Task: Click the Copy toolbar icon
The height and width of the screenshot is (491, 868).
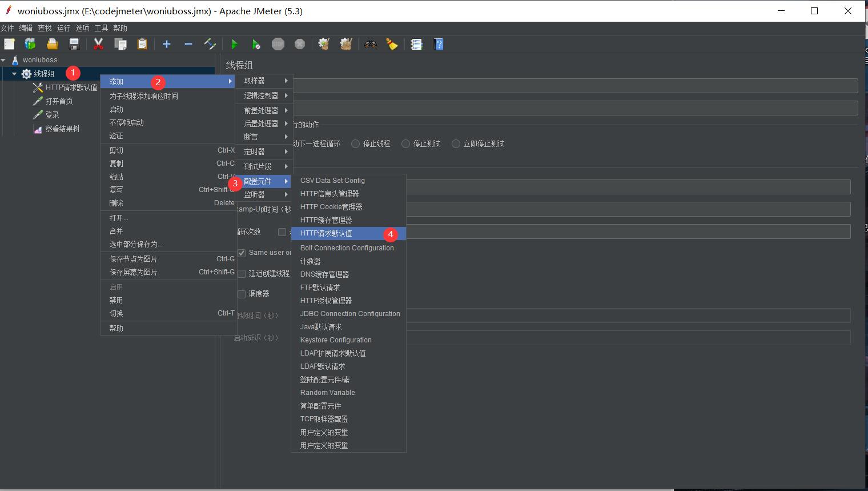Action: click(120, 44)
